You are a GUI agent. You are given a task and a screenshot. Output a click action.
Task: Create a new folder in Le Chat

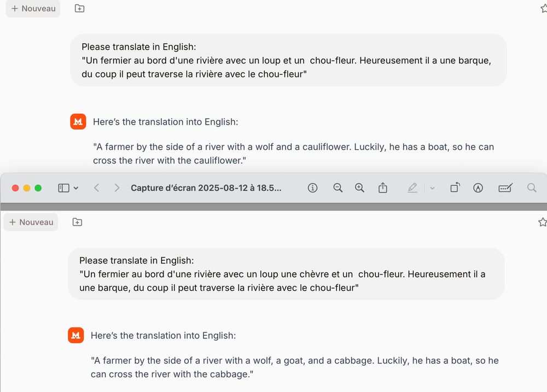pos(79,9)
